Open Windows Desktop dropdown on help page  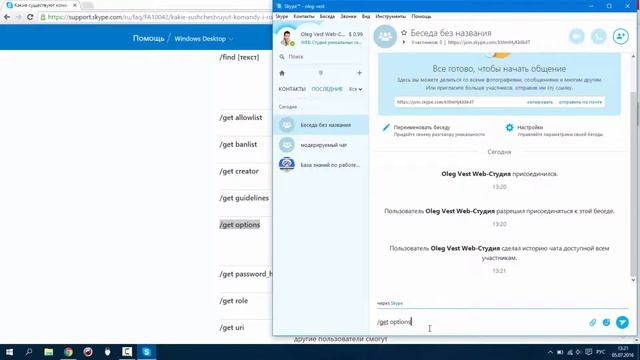click(x=204, y=39)
